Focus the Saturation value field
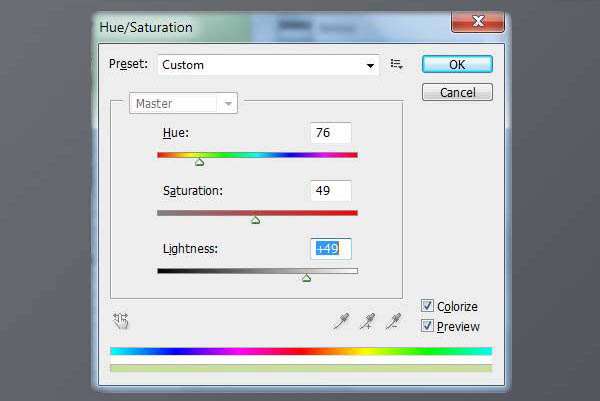The width and height of the screenshot is (600, 401). tap(331, 190)
